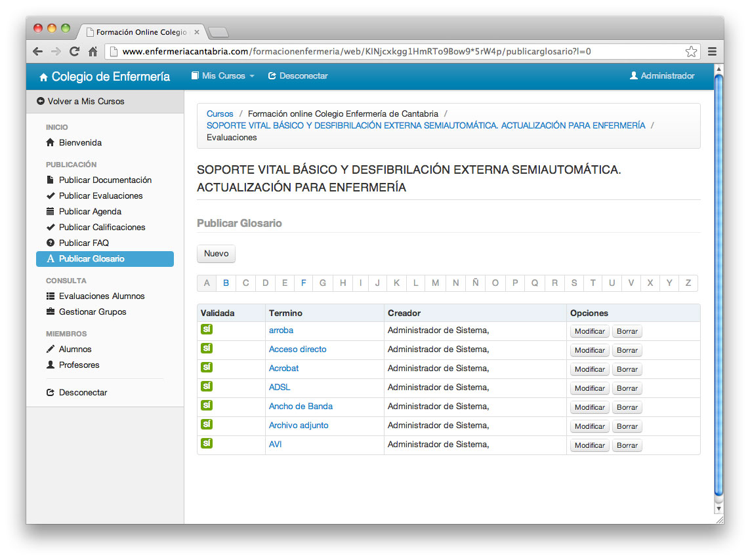Open the arroba term

(x=281, y=330)
